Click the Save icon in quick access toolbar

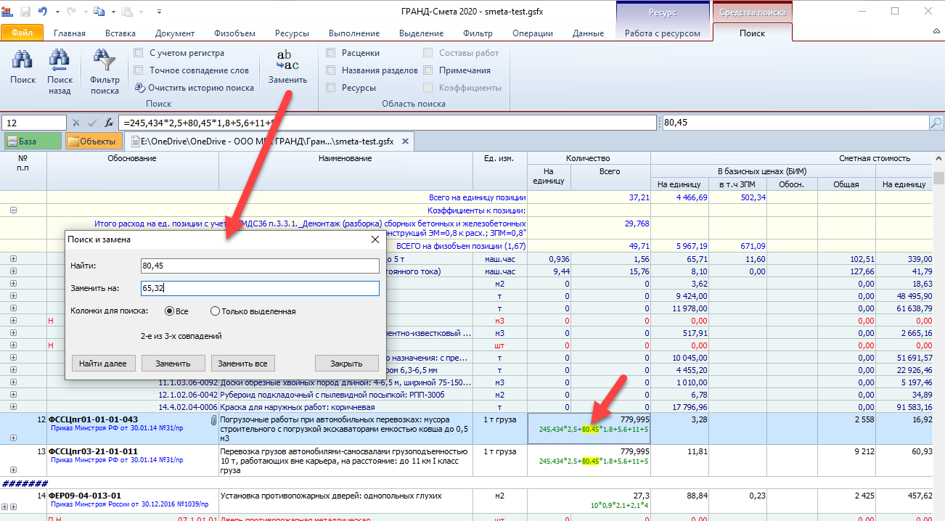click(x=25, y=11)
